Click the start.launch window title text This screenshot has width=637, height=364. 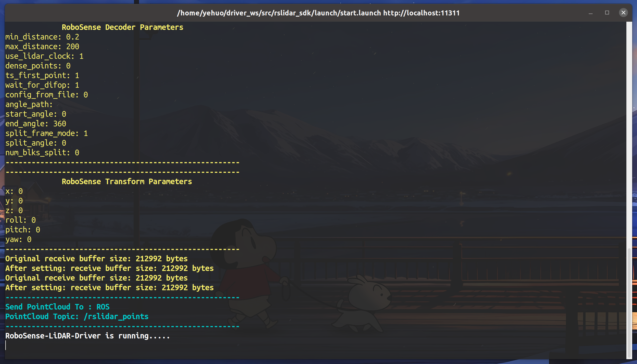click(x=318, y=13)
